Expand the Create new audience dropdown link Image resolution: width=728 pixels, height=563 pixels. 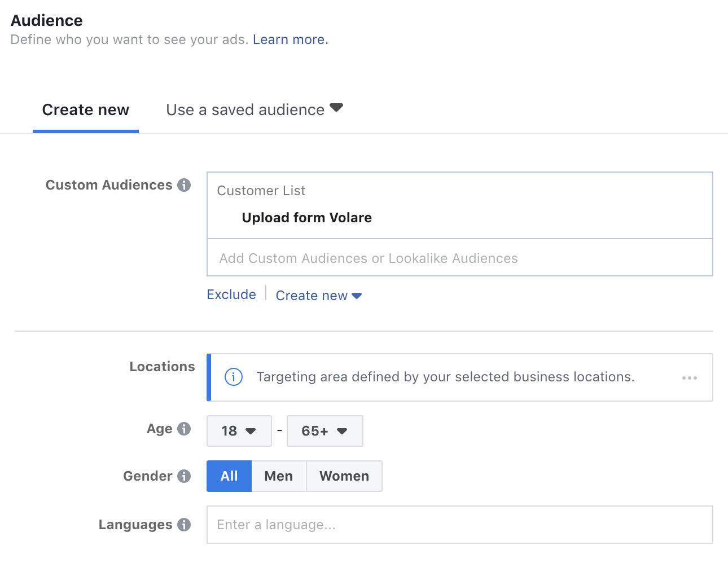(319, 296)
